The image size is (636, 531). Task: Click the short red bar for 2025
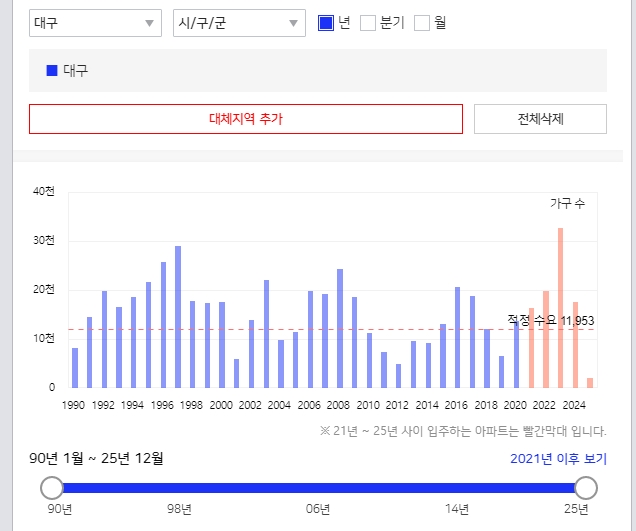590,382
